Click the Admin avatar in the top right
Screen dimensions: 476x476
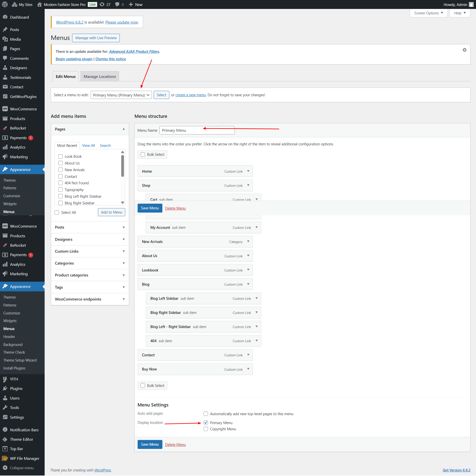click(471, 4)
